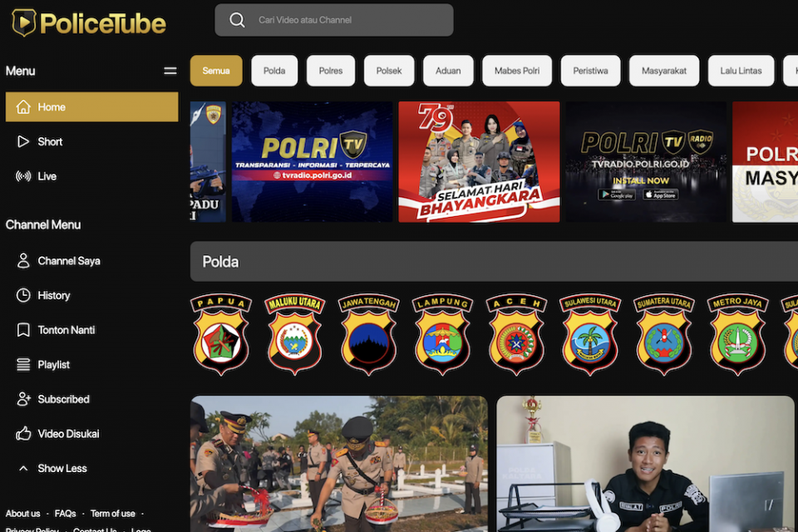Open Channel Saya page
798x532 pixels.
(68, 261)
